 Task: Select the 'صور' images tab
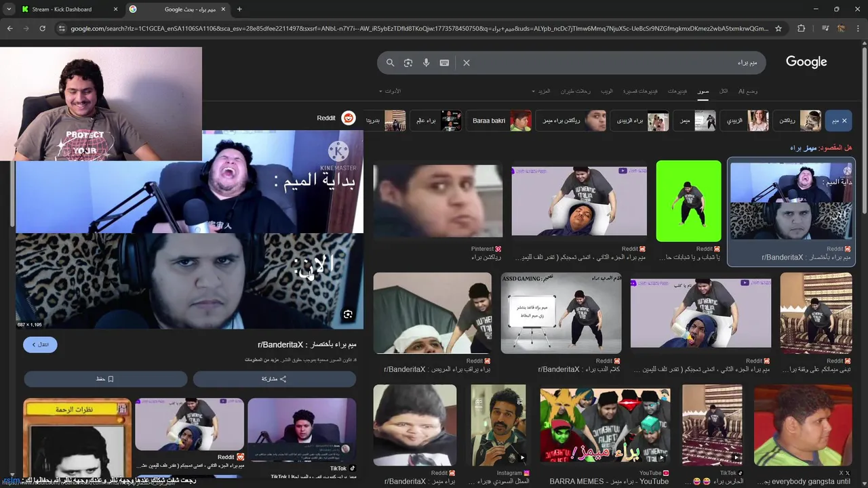coord(703,91)
